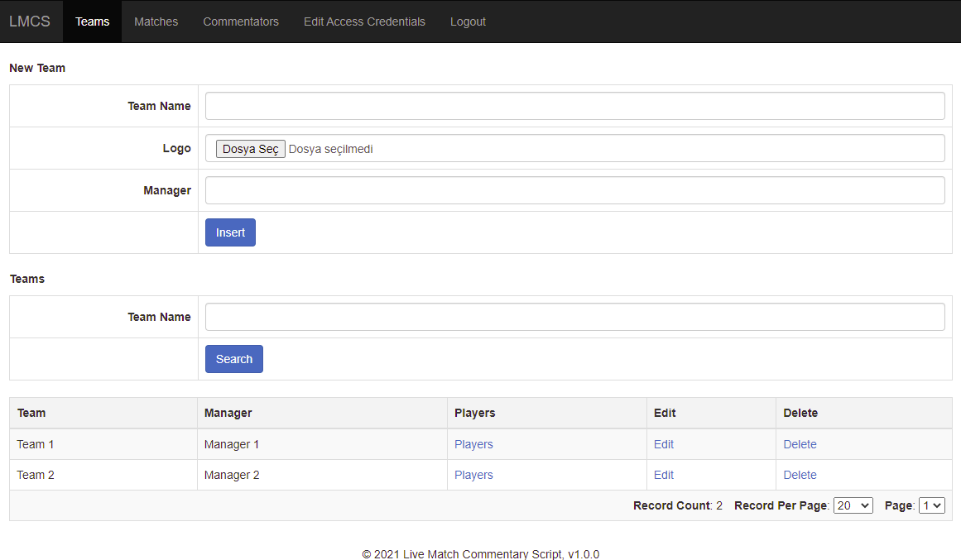
Task: Open Edit Access Credentials page
Action: [x=364, y=22]
